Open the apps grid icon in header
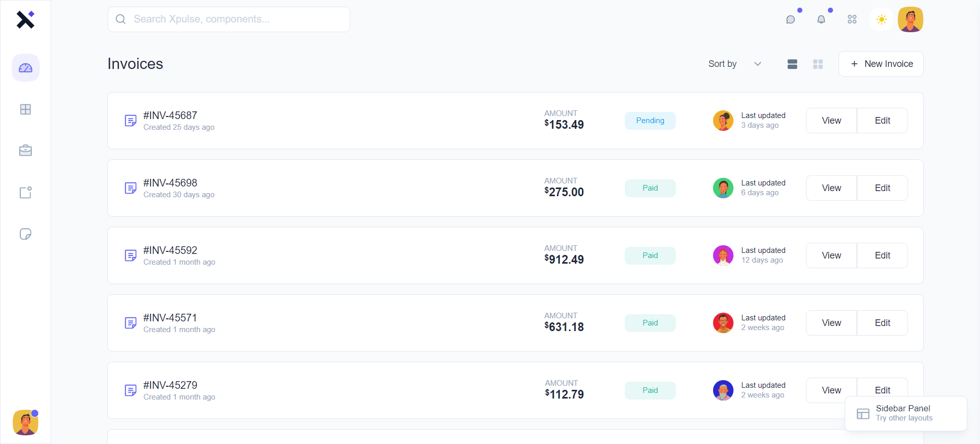The height and width of the screenshot is (444, 980). 852,19
